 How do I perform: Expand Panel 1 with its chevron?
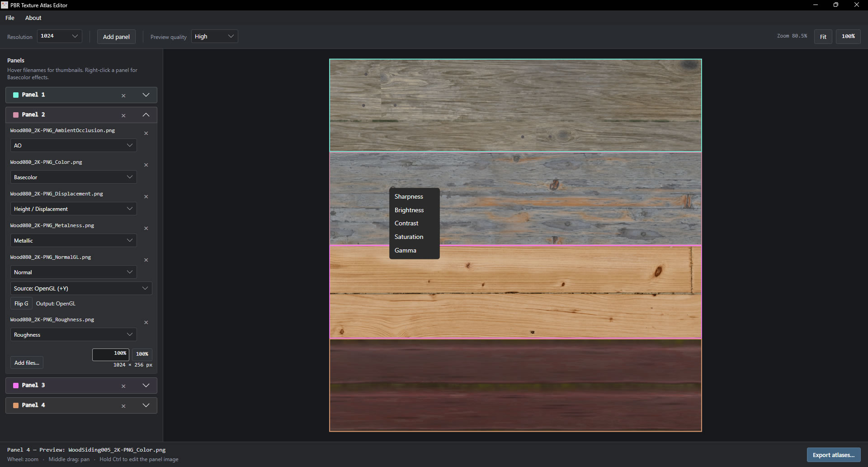[146, 95]
